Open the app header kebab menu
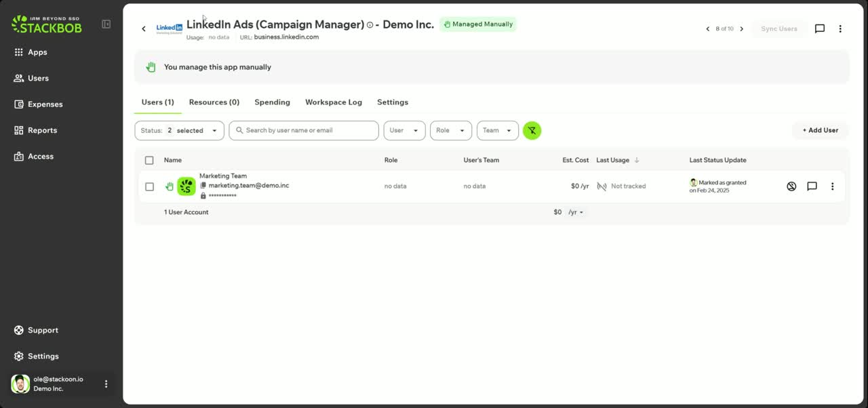 [x=840, y=29]
